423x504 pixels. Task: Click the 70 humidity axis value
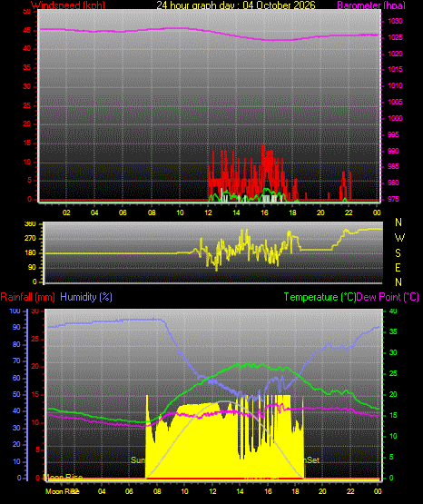pos(16,361)
